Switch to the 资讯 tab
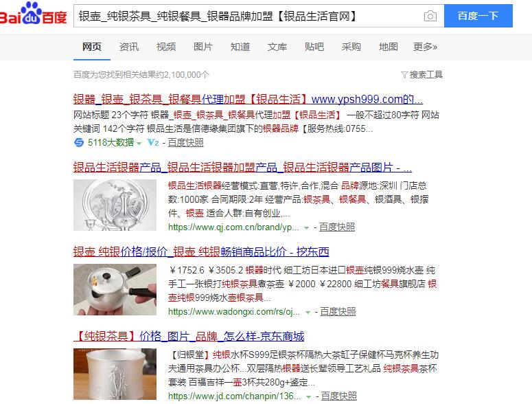 pyautogui.click(x=129, y=47)
